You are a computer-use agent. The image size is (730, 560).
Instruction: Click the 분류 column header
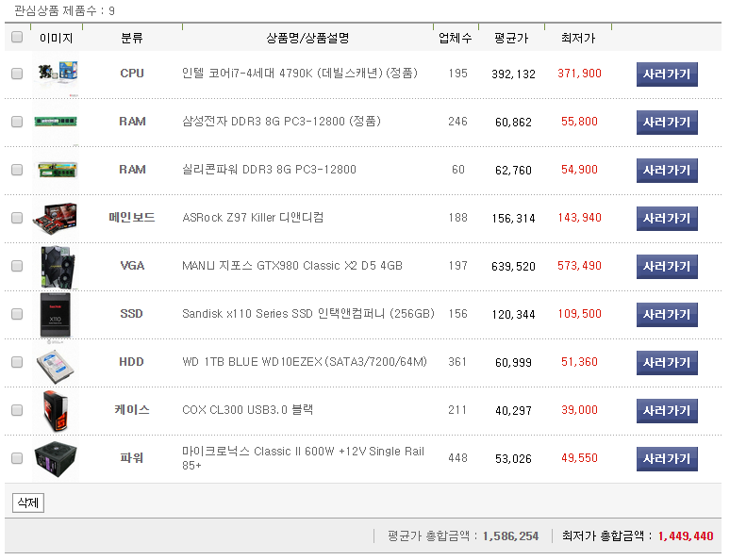(x=132, y=38)
